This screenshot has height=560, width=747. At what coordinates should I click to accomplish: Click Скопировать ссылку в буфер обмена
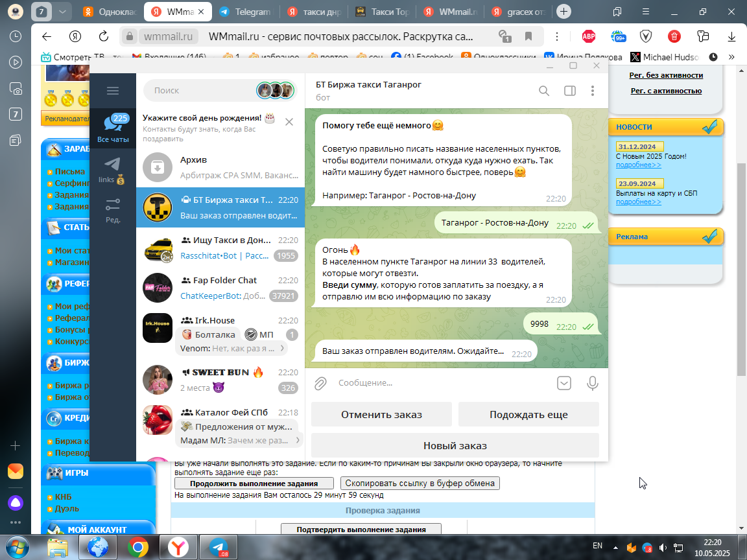tap(420, 484)
